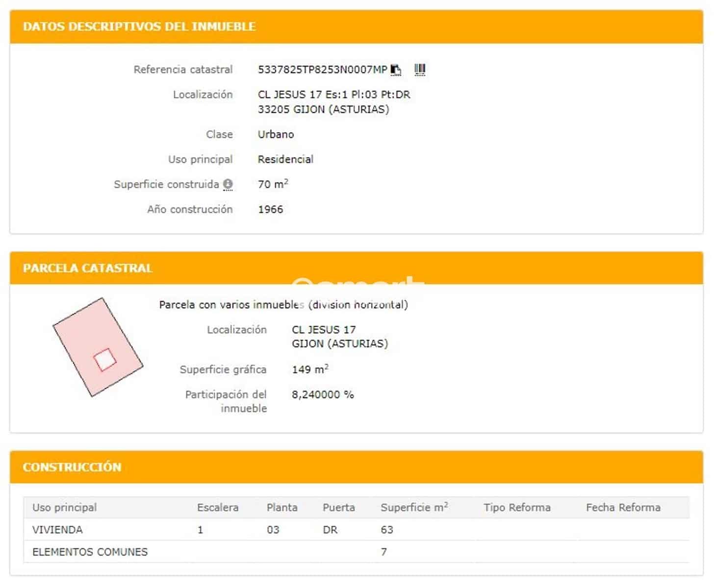Image resolution: width=715 pixels, height=588 pixels.
Task: Click the Datos Descriptivos del Inmueble header
Action: tap(139, 26)
